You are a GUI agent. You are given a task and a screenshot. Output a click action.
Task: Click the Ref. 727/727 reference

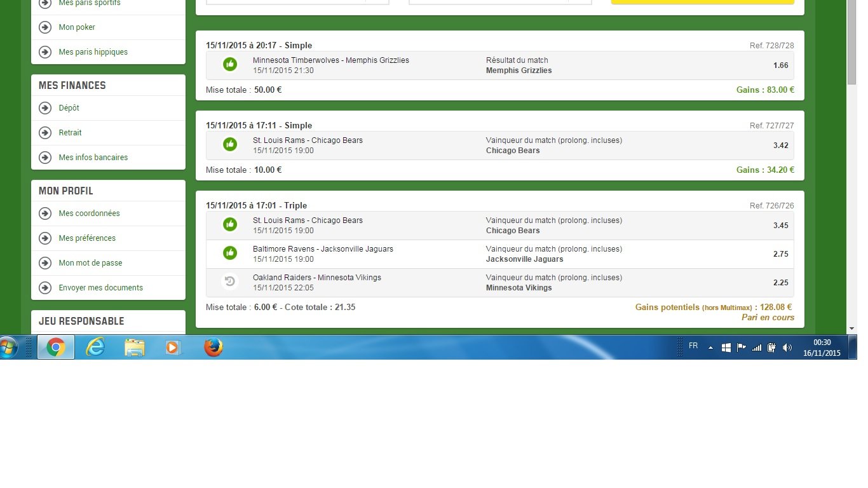click(771, 126)
